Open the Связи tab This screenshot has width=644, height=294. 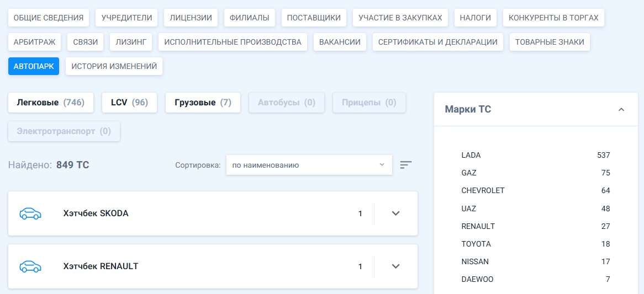pyautogui.click(x=86, y=42)
